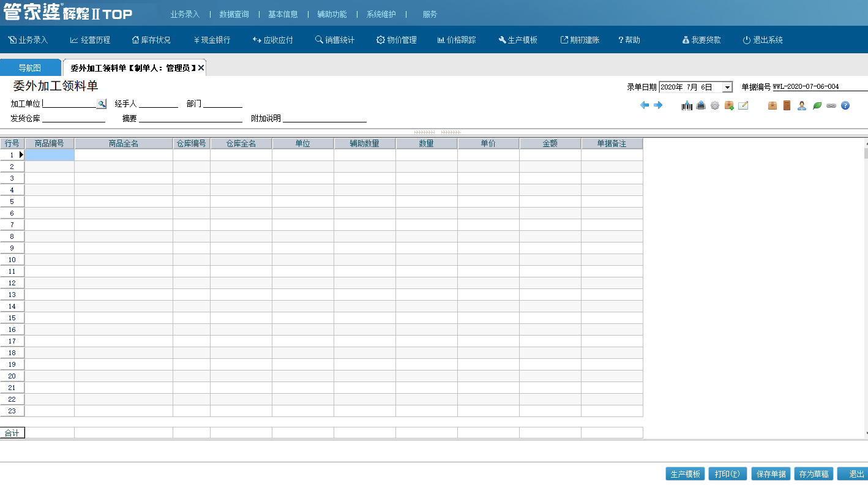868x485 pixels.
Task: Click the 经手人 input field
Action: [x=159, y=103]
